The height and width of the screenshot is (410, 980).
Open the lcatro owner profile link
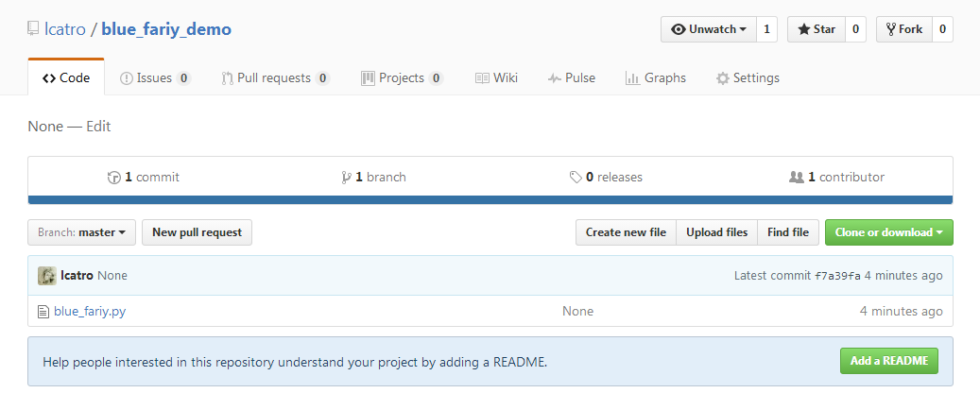[x=65, y=28]
